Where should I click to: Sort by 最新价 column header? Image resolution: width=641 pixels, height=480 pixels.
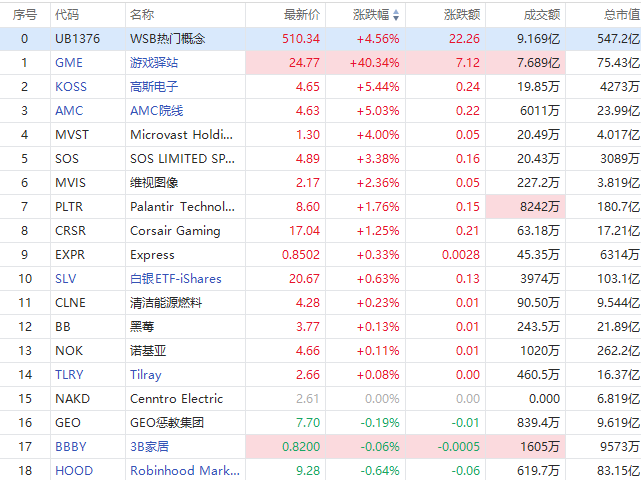click(x=302, y=15)
